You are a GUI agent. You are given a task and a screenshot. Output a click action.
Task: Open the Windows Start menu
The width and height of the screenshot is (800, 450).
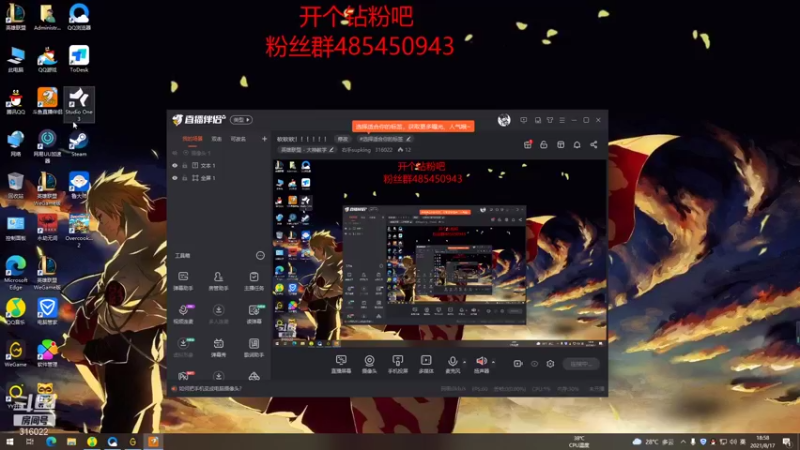pos(9,441)
